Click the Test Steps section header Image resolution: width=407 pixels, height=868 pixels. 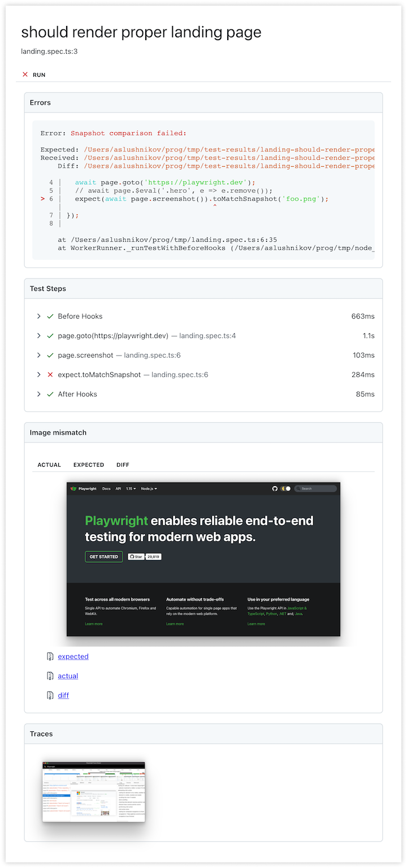[203, 289]
